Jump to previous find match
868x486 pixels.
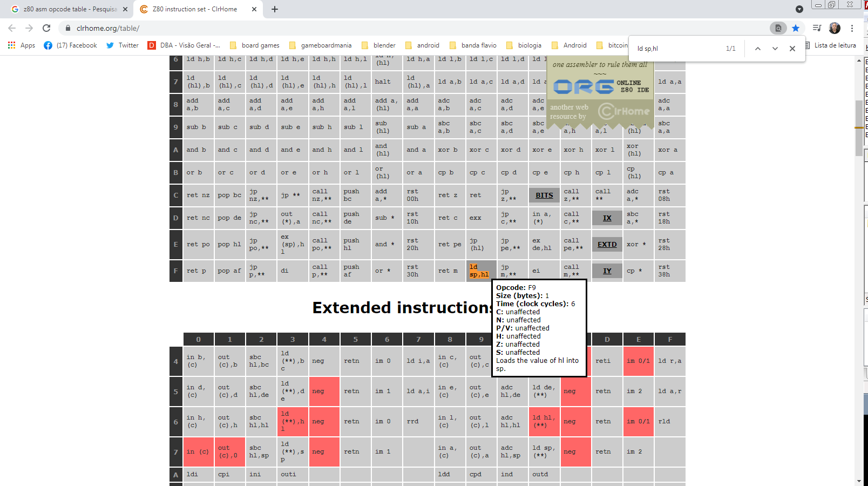click(x=758, y=48)
